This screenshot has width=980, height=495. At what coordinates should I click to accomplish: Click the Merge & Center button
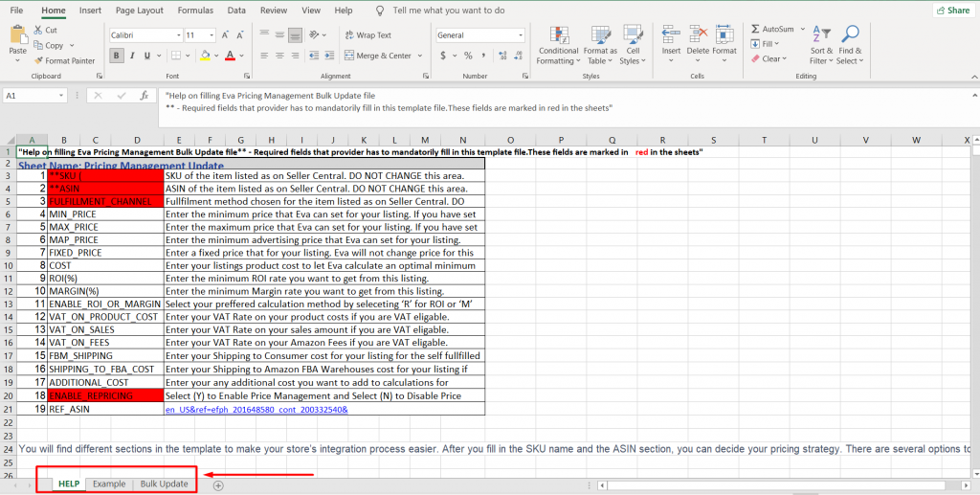click(378, 56)
